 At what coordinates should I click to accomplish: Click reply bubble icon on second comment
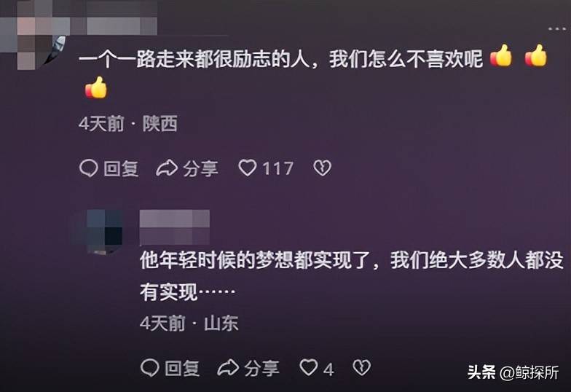(x=150, y=367)
